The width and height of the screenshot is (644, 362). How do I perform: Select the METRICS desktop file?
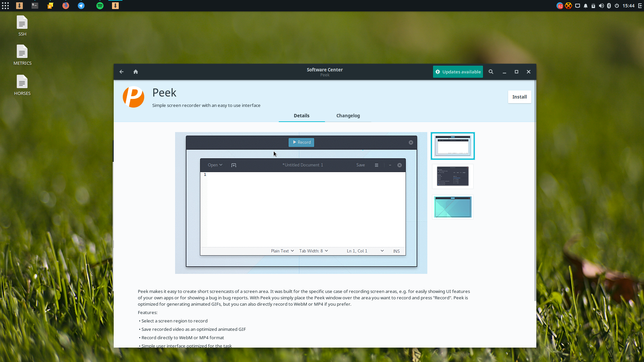click(x=22, y=55)
